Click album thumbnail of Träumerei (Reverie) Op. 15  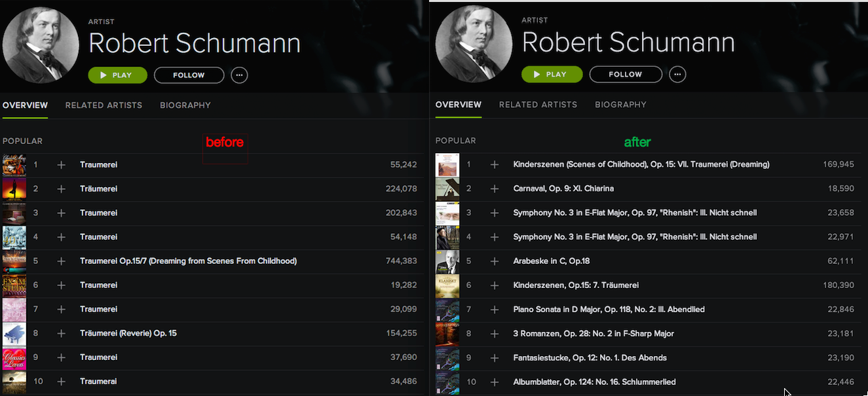point(14,333)
